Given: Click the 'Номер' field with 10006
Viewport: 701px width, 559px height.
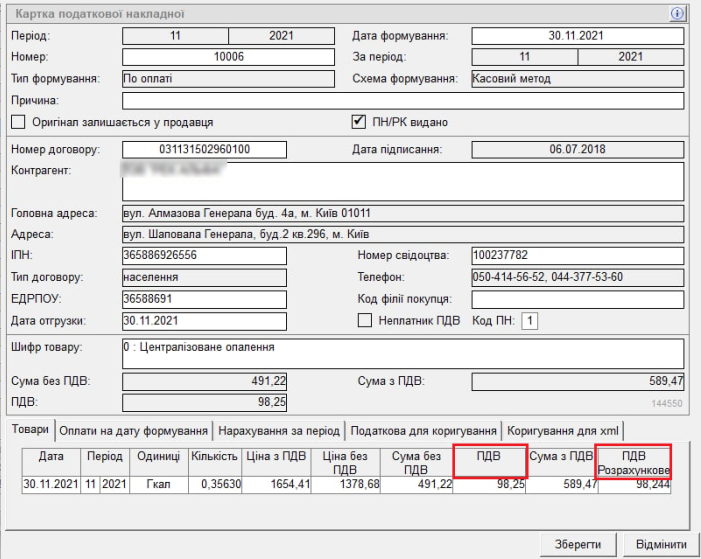Looking at the screenshot, I should pos(229,57).
